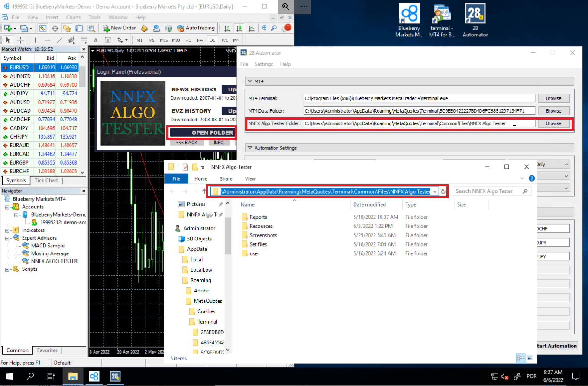Expand the Indicators tree node
The image size is (588, 386).
point(7,230)
